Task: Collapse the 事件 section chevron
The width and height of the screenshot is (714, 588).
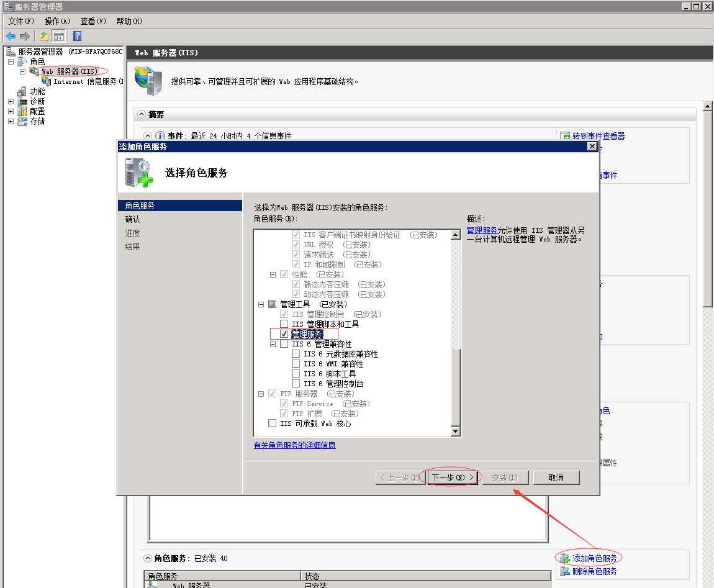Action: tap(148, 136)
